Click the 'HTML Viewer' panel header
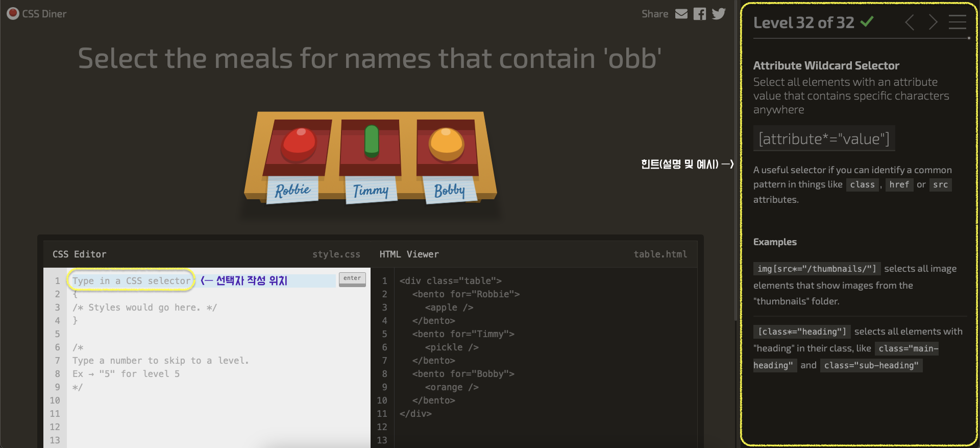This screenshot has width=980, height=448. pos(409,254)
